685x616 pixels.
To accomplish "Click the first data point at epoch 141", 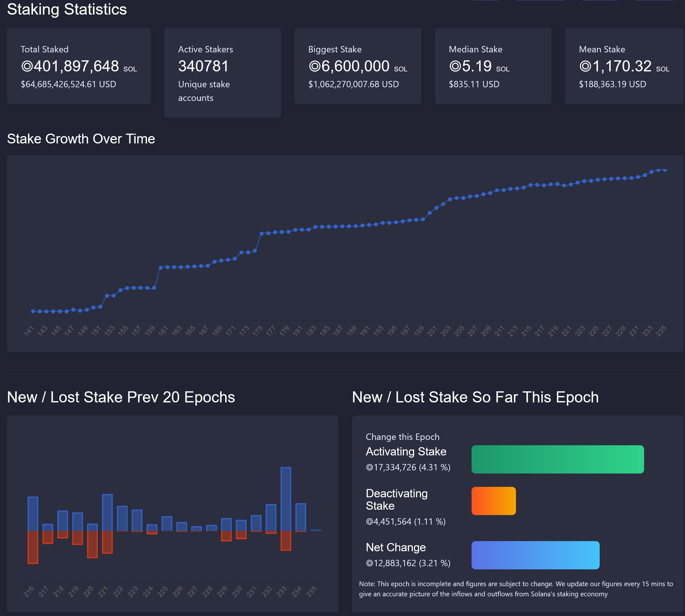I will [33, 311].
